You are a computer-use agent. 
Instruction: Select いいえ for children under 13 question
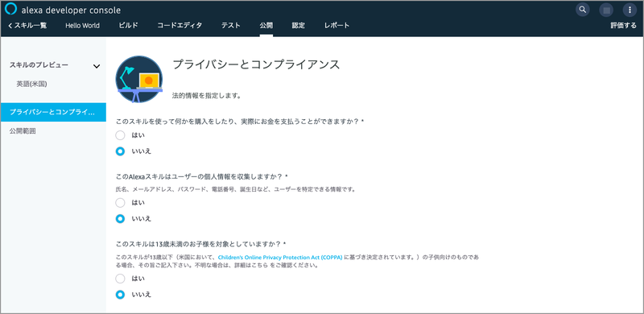click(120, 295)
